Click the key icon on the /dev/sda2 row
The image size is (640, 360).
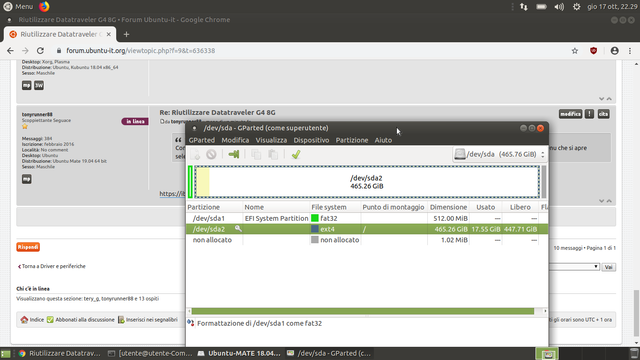pos(238,229)
